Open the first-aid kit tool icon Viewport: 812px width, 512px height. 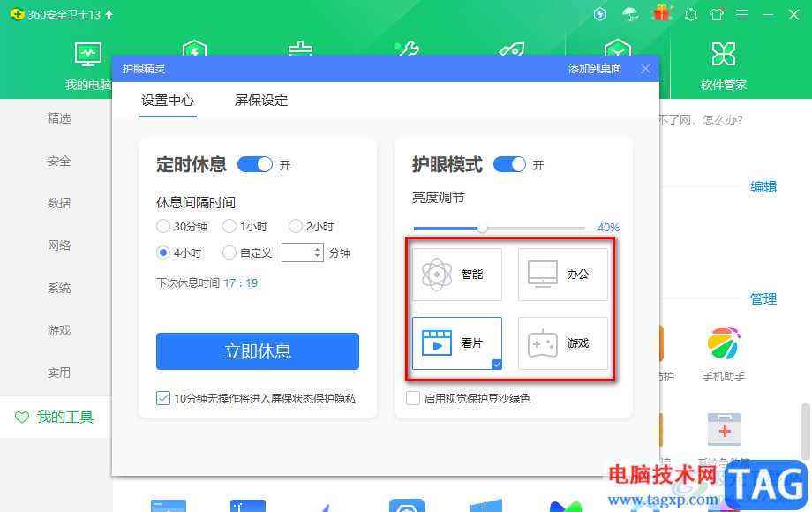pyautogui.click(x=725, y=429)
